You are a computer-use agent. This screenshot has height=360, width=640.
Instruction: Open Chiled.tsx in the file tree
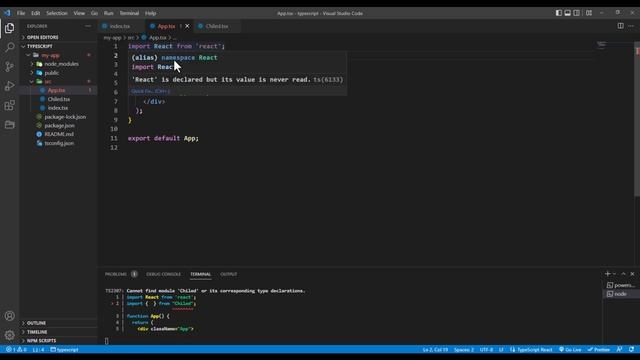[x=58, y=99]
